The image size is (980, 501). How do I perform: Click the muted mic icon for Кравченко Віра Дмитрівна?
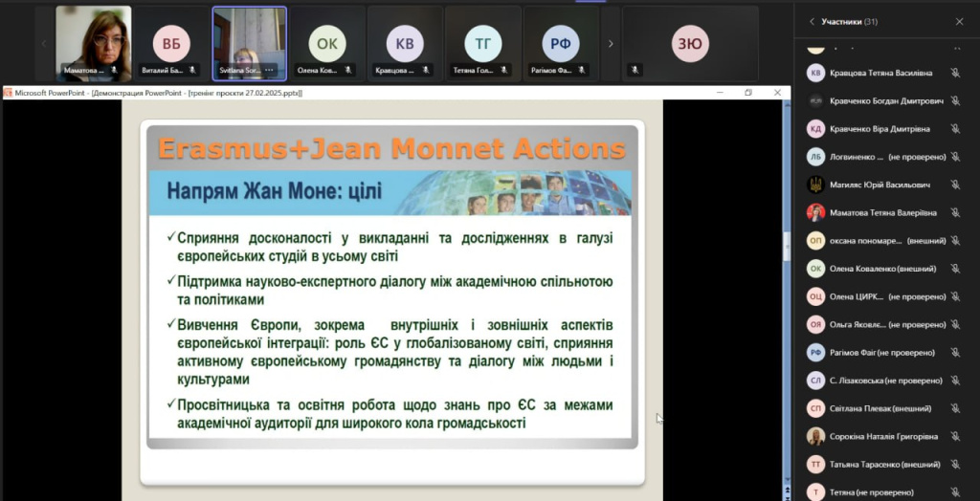click(x=955, y=129)
